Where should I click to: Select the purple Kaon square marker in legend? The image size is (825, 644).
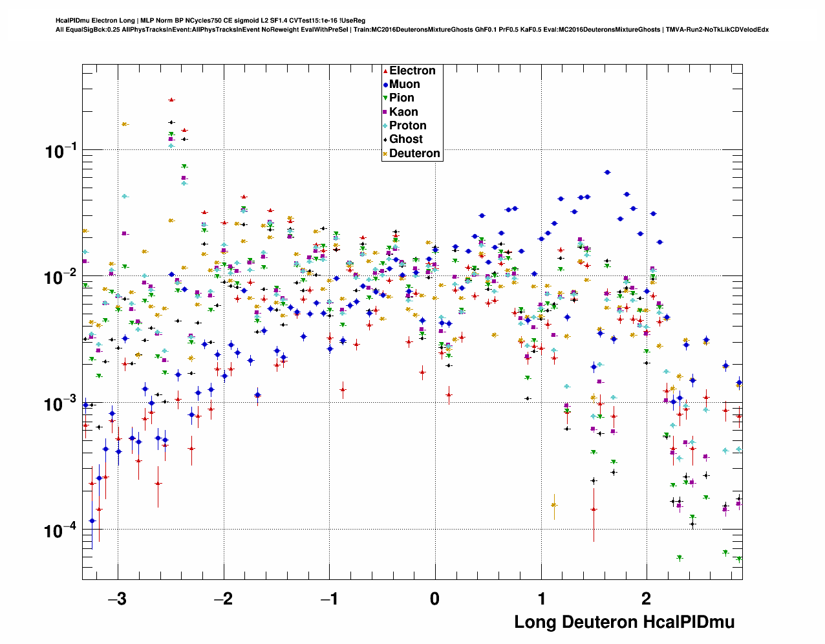pyautogui.click(x=385, y=112)
